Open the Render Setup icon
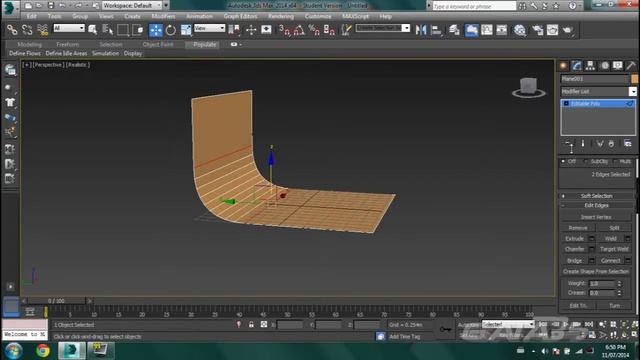The image size is (640, 360). click(537, 30)
